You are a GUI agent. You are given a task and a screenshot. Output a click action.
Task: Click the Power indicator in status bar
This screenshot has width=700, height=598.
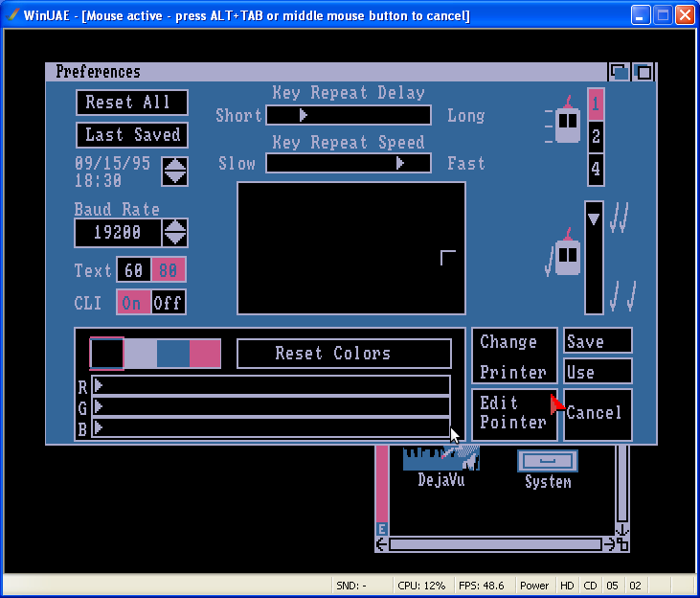click(534, 586)
